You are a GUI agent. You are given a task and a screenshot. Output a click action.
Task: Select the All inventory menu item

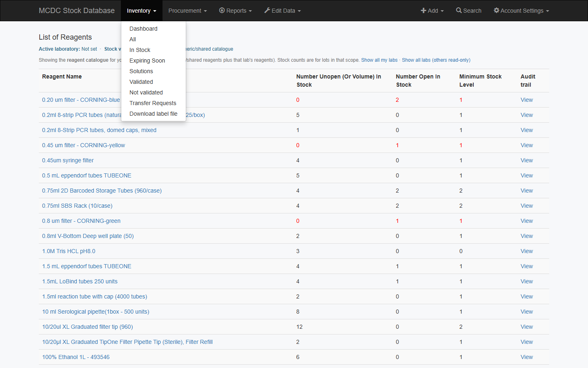tap(154, 39)
